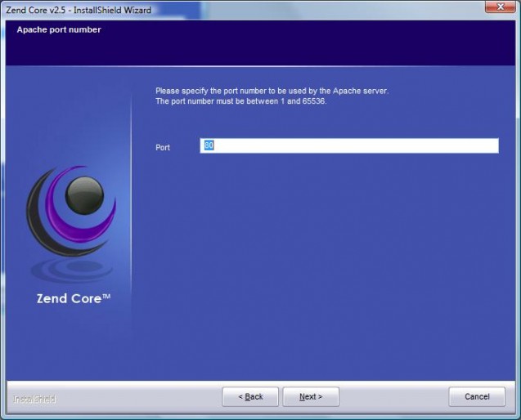Click the Port number input field
This screenshot has height=420, width=521.
[x=349, y=145]
